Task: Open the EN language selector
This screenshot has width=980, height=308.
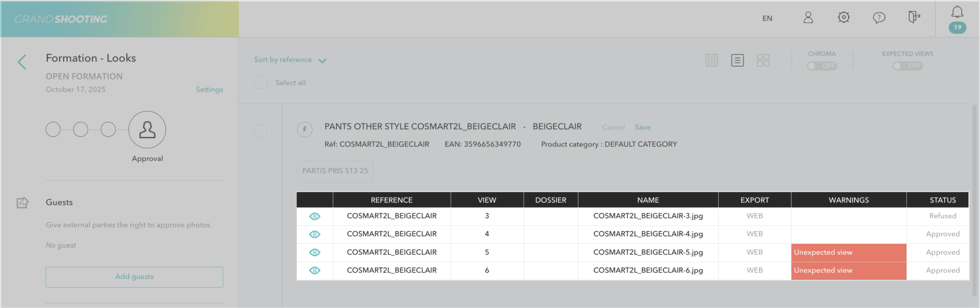Action: pos(767,18)
